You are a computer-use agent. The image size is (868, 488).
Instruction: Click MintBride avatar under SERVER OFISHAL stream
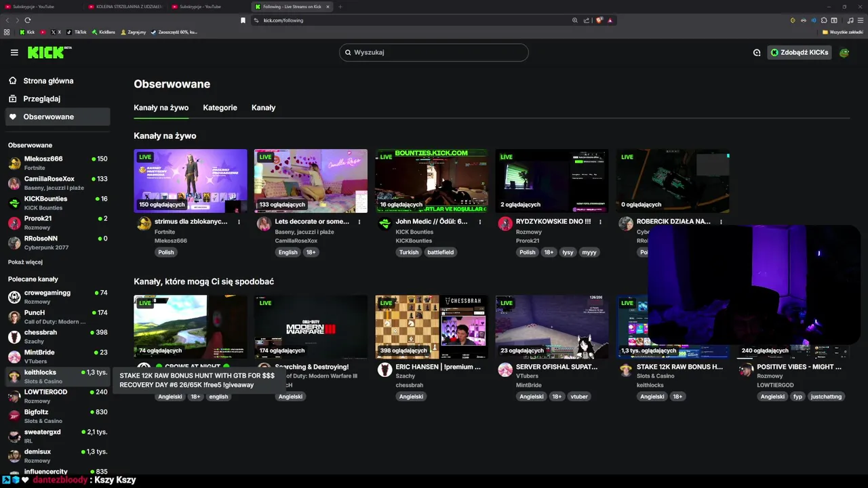coord(505,369)
